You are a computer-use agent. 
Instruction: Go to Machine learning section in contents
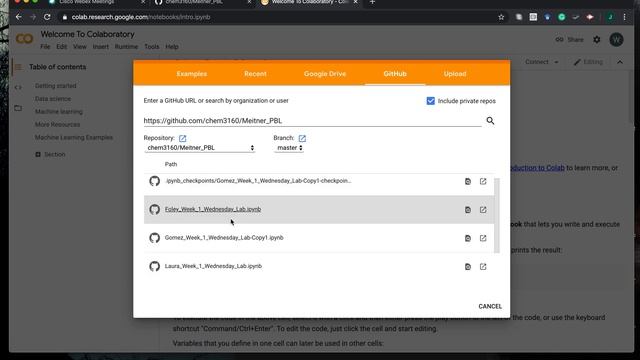pos(59,111)
